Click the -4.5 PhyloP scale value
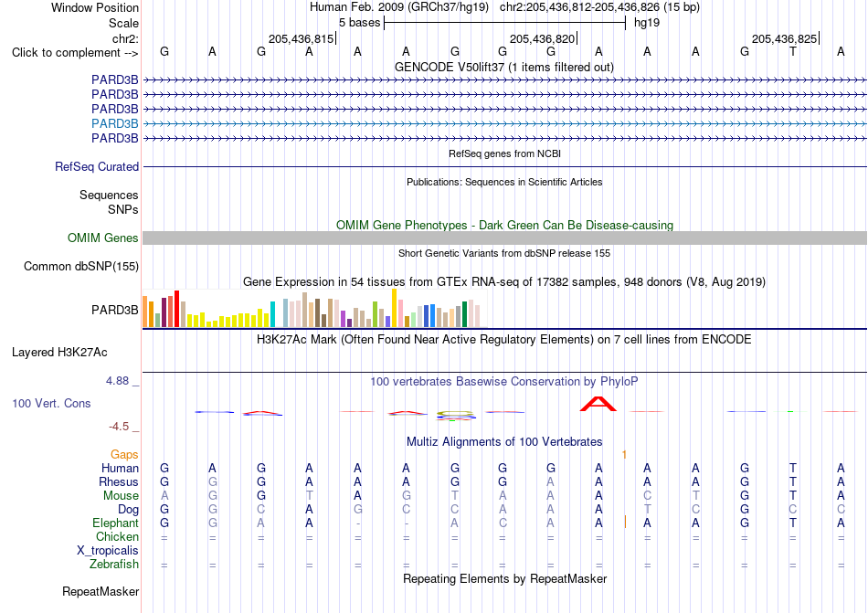 pyautogui.click(x=119, y=427)
